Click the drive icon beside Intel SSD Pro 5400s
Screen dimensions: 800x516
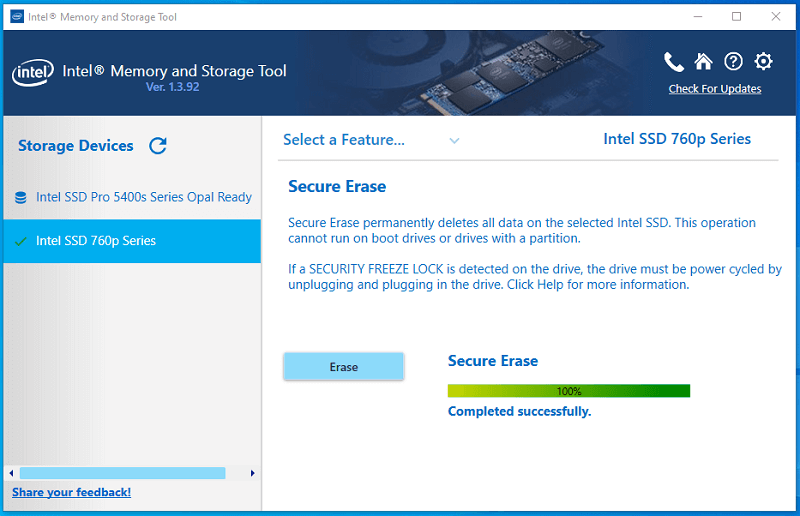point(20,198)
